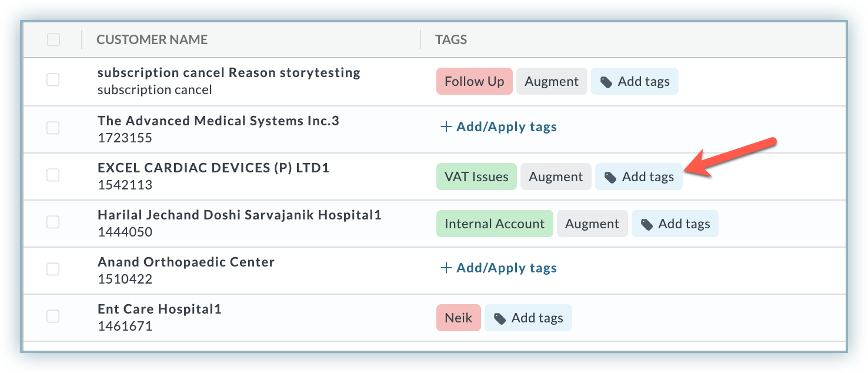The image size is (868, 373).
Task: Click the VAT Issues tag
Action: 476,176
